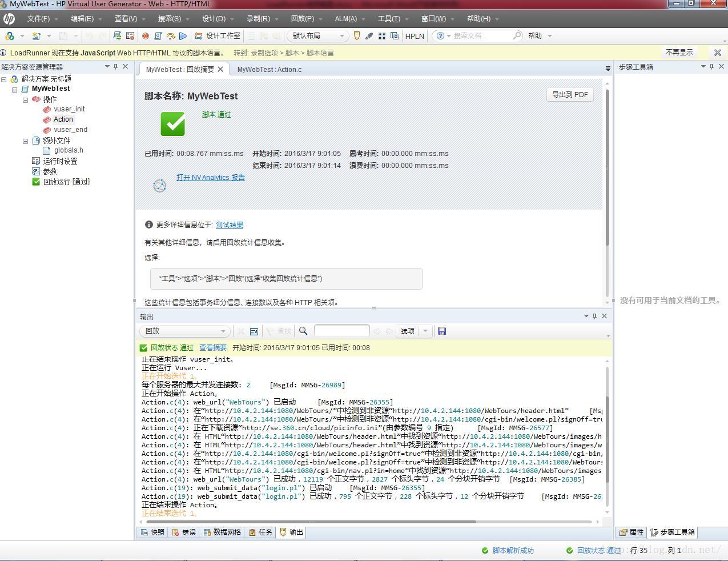Open the tab list dropdown arrow
728x561 pixels.
pyautogui.click(x=608, y=69)
